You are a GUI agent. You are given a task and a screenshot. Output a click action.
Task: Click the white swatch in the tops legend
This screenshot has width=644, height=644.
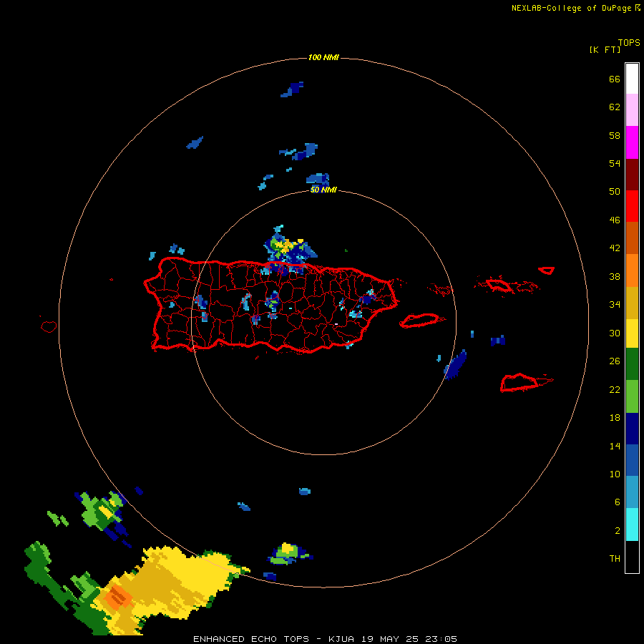(x=632, y=79)
